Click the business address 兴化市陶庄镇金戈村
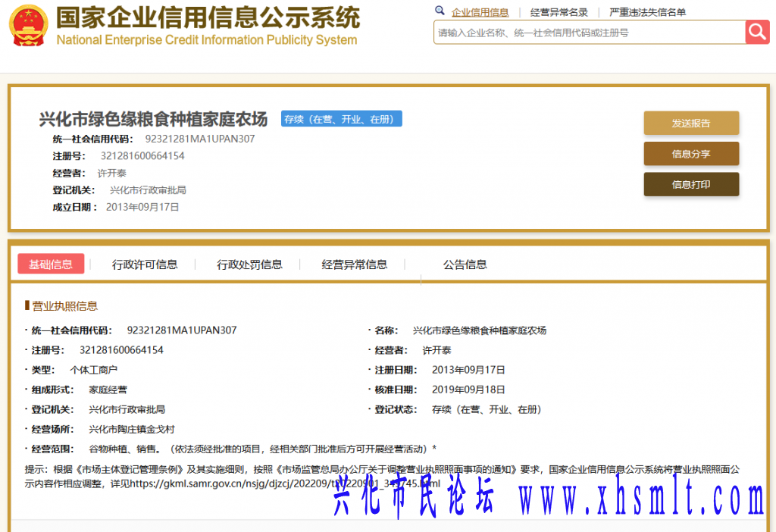Image resolution: width=776 pixels, height=532 pixels. click(x=132, y=429)
